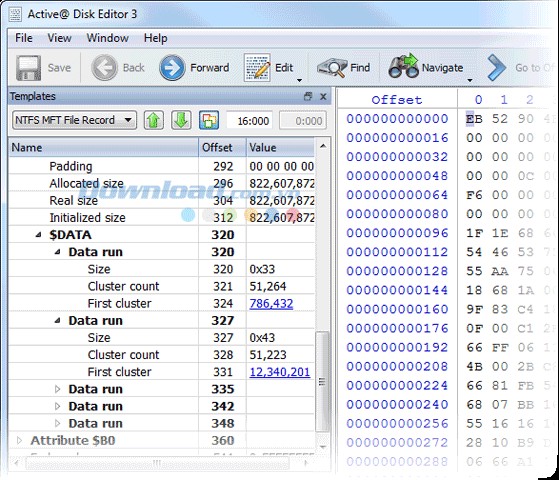Click the Find magnifier icon

332,68
